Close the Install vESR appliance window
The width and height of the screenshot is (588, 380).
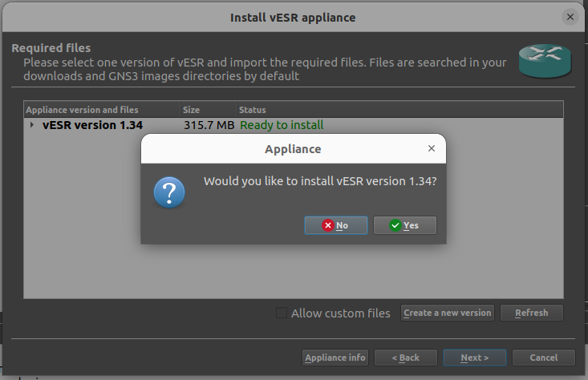click(x=570, y=17)
